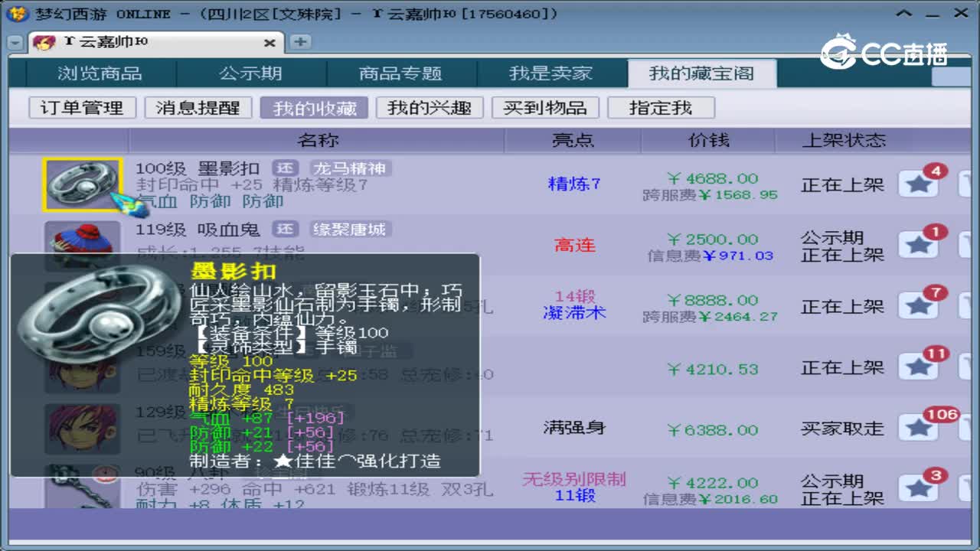Image resolution: width=980 pixels, height=551 pixels.
Task: Select the 墨影扣 item thumbnail
Action: [x=82, y=184]
